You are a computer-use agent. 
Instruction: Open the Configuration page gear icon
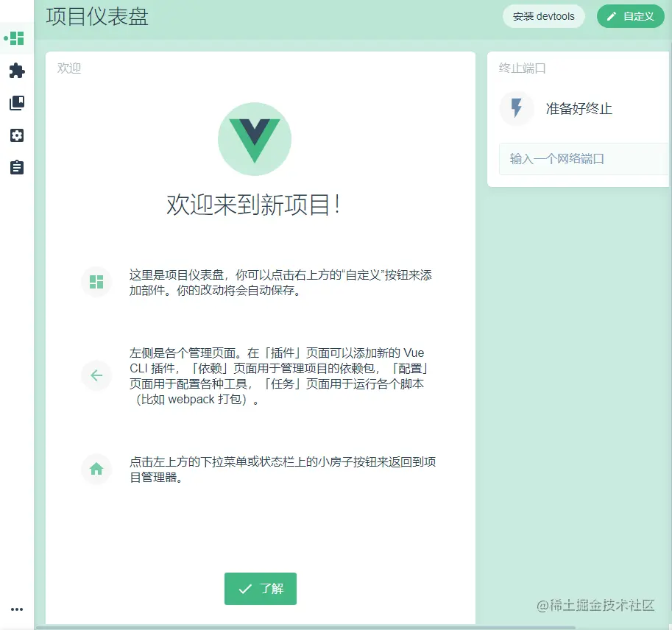(17, 135)
